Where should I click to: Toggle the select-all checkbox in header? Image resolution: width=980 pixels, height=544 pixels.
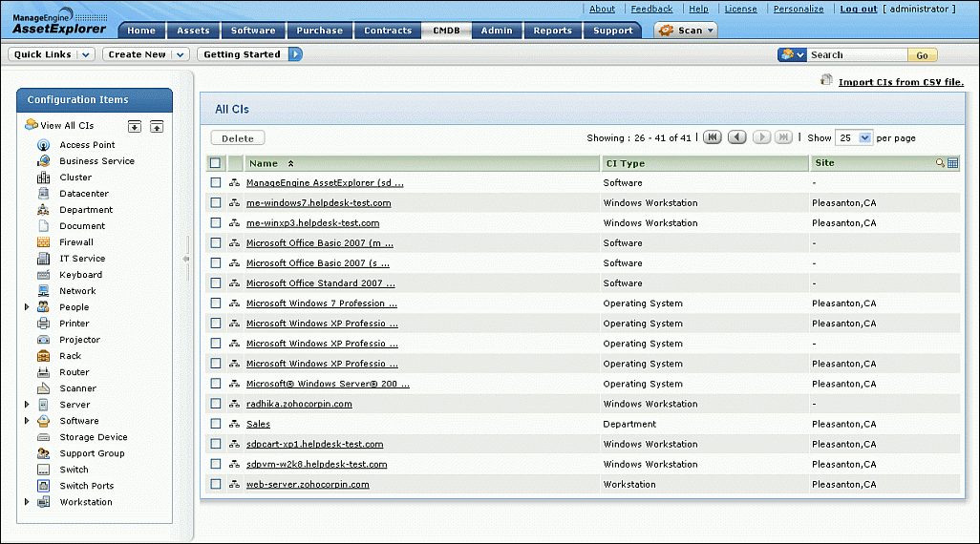pyautogui.click(x=216, y=163)
